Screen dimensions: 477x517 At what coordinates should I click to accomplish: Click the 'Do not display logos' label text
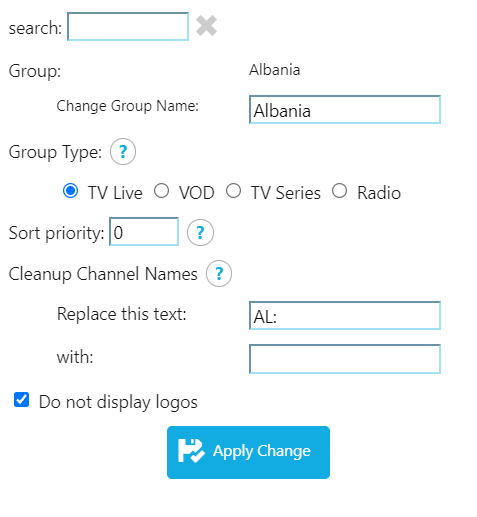click(118, 402)
